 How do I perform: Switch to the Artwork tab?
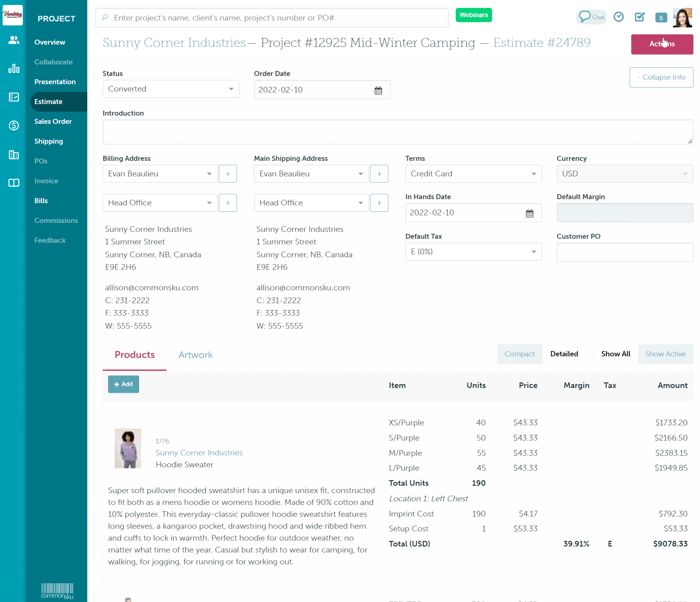(x=195, y=355)
